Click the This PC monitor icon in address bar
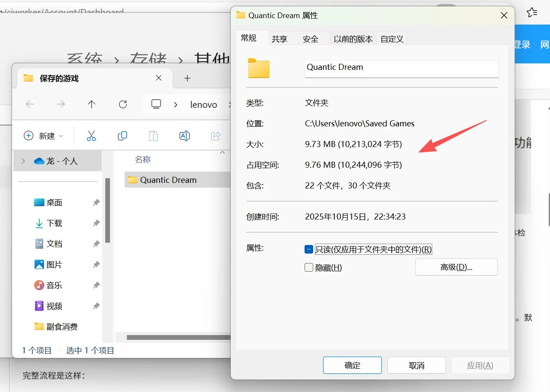The image size is (550, 392). point(156,104)
